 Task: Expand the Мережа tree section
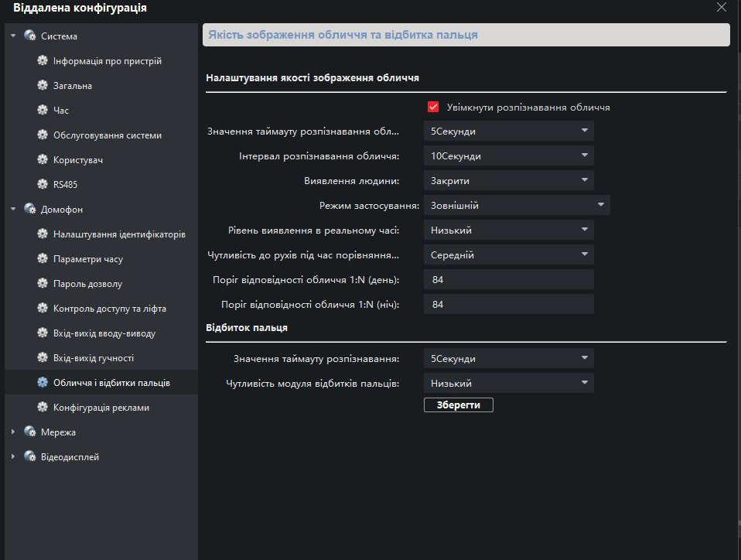click(12, 432)
